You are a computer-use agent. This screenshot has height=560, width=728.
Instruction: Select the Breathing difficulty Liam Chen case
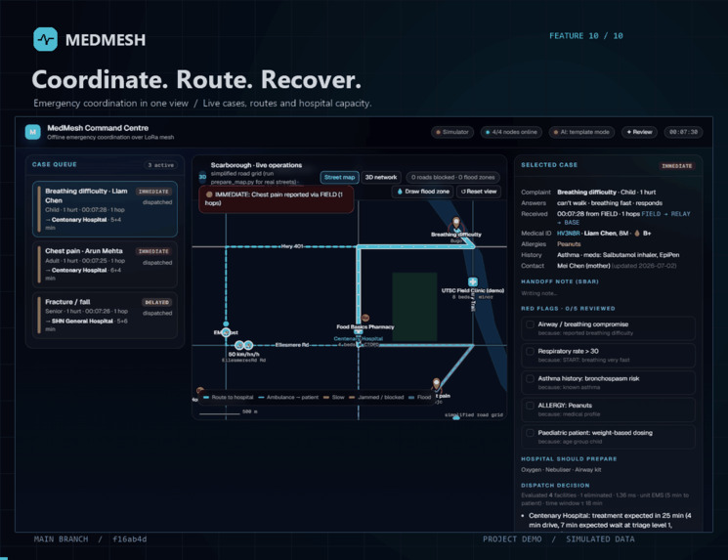pyautogui.click(x=105, y=209)
